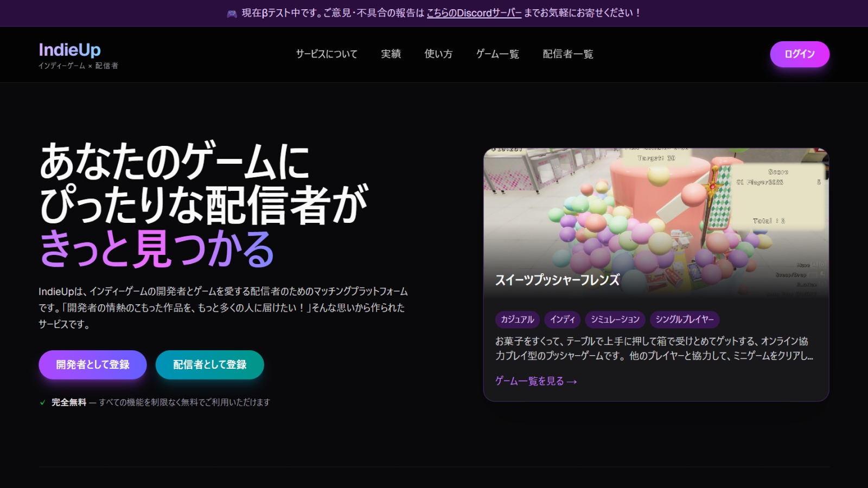Click the スイーツプッシャーフレンズ game title
This screenshot has height=488, width=868.
[557, 281]
